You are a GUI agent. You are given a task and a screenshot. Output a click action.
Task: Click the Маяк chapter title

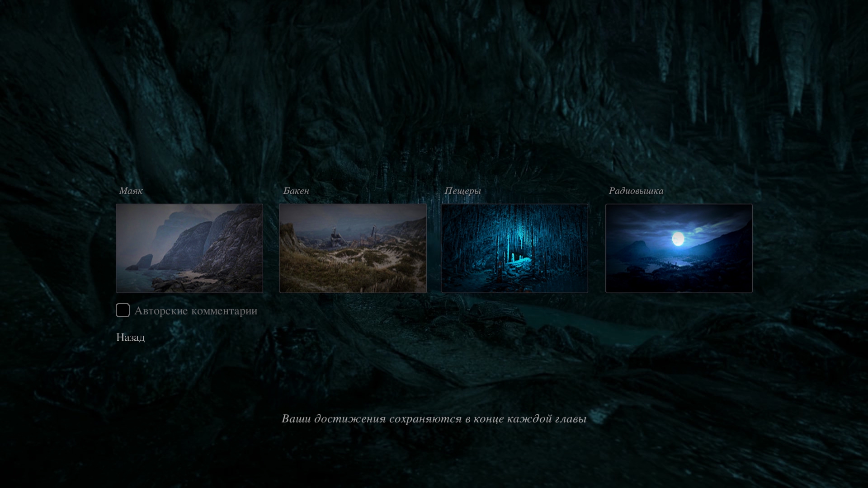pos(131,191)
